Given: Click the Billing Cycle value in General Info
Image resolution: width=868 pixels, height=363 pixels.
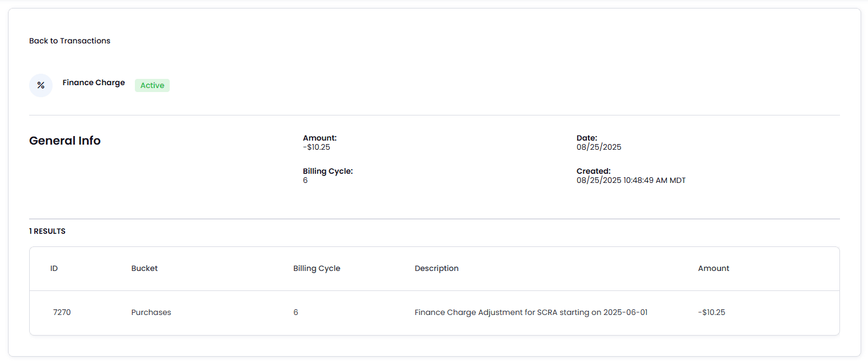Looking at the screenshot, I should [x=305, y=181].
